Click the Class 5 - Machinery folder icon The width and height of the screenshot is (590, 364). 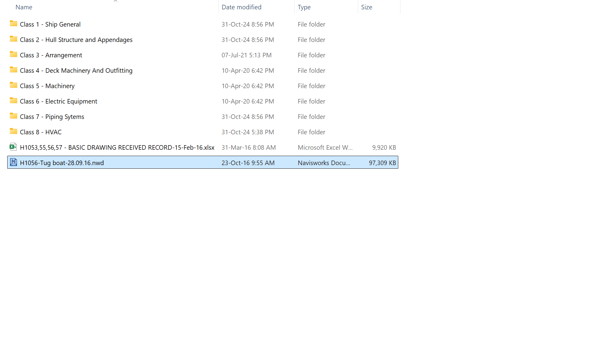click(x=13, y=85)
